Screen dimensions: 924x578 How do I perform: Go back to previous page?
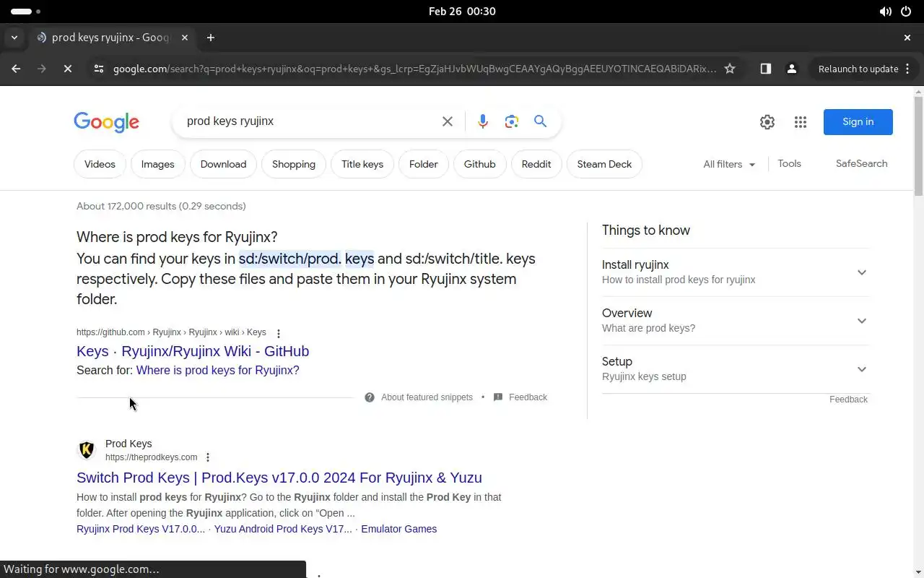click(x=16, y=69)
